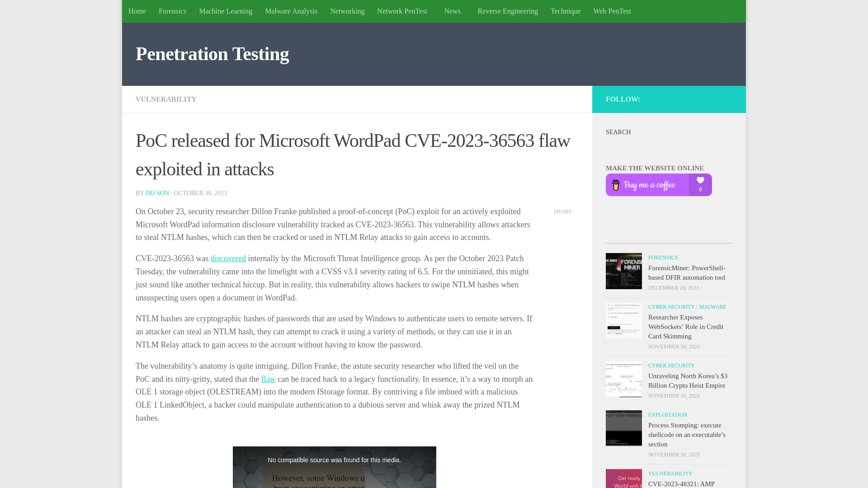This screenshot has width=868, height=488.
Task: Click the DO SON author link
Action: click(157, 193)
